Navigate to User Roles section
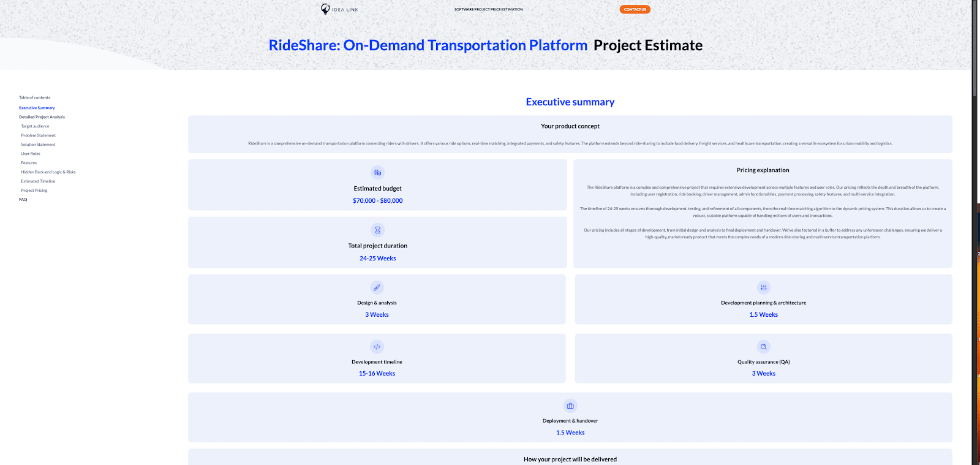The image size is (980, 465). (x=31, y=154)
